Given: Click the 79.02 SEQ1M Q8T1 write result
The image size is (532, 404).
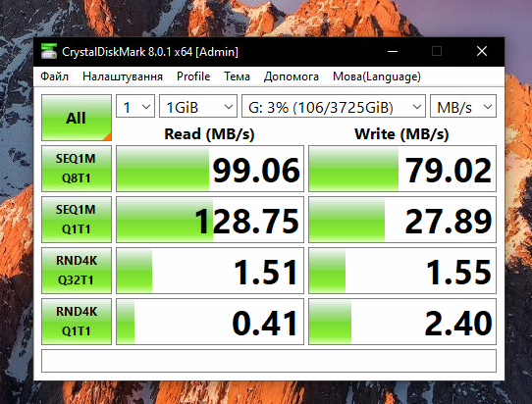Looking at the screenshot, I should (402, 169).
